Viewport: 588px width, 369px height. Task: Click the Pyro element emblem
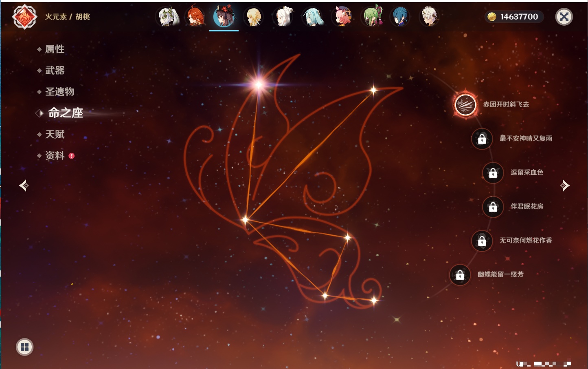[x=24, y=17]
